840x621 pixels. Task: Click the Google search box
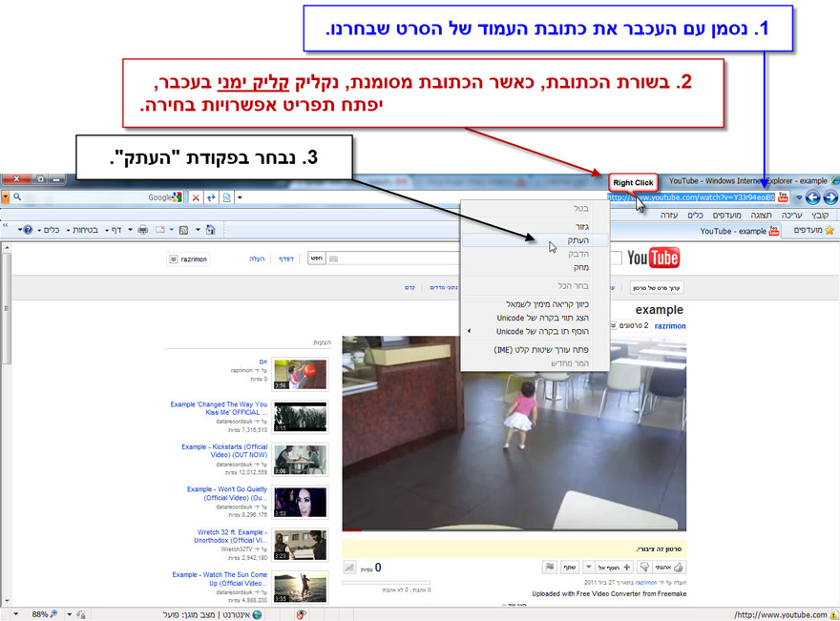click(96, 197)
